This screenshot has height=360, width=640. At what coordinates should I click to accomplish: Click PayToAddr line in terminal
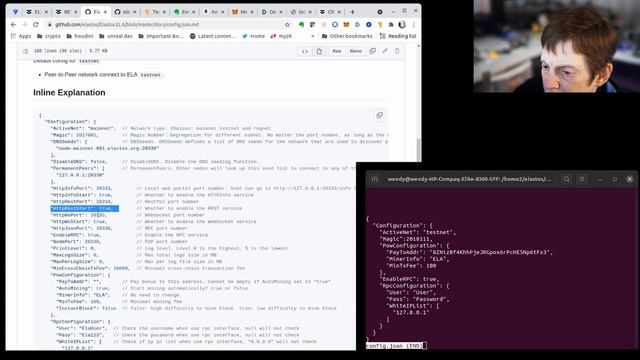pyautogui.click(x=469, y=252)
